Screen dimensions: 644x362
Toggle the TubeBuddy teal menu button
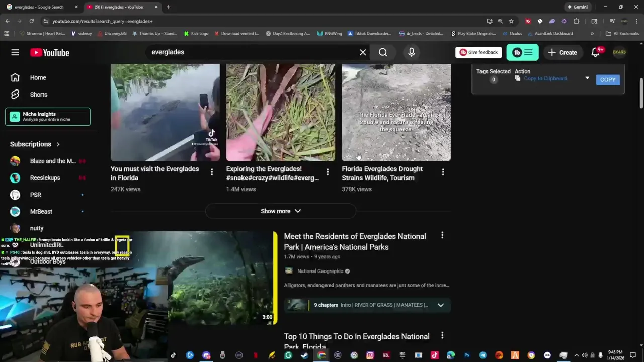pos(522,52)
